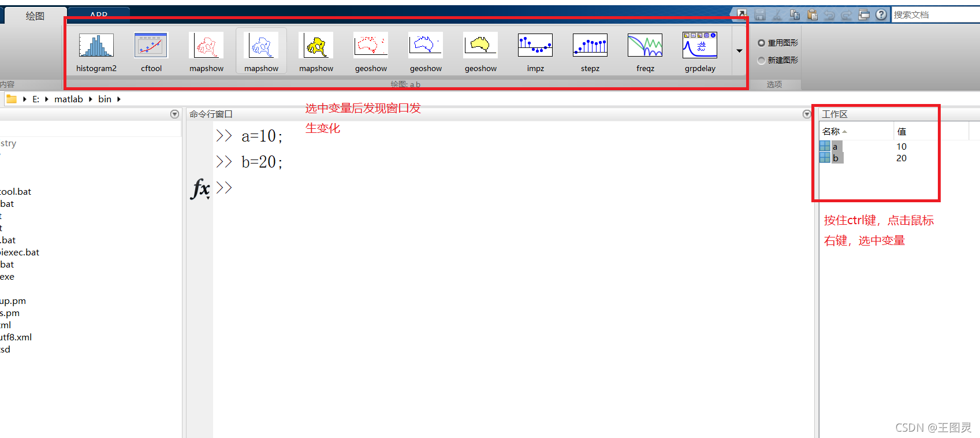Click the 搜索文档 search field
Viewport: 980px width, 438px height.
tap(936, 14)
